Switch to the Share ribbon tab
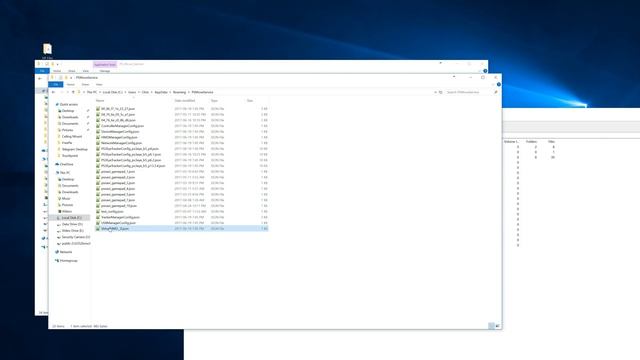The image size is (640, 360). tap(85, 84)
